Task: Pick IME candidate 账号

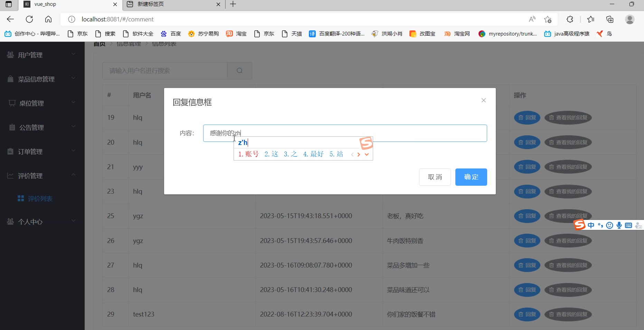Action: (x=248, y=154)
